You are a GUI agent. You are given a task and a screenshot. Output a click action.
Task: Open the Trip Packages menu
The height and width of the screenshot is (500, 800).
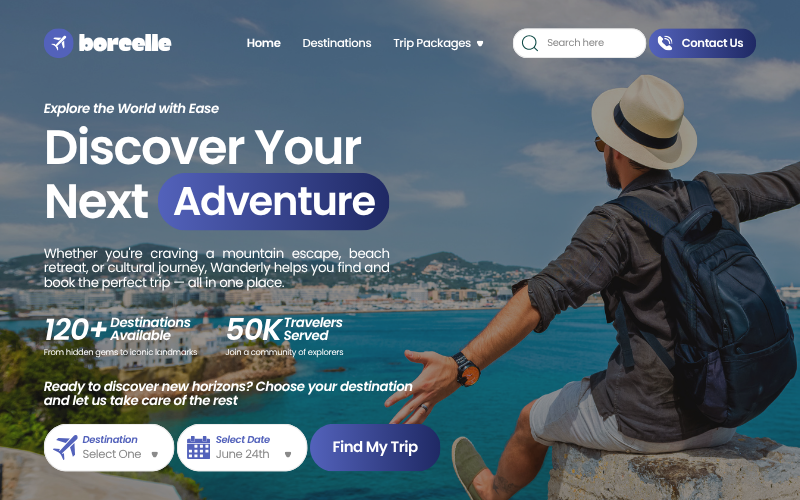click(432, 43)
